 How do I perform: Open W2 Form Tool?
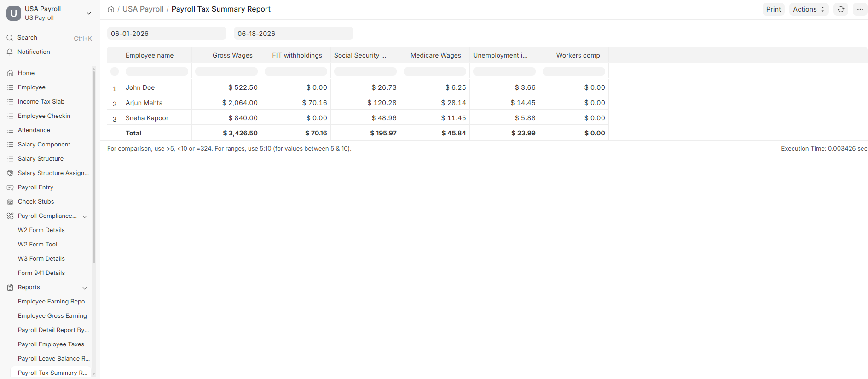pyautogui.click(x=38, y=245)
